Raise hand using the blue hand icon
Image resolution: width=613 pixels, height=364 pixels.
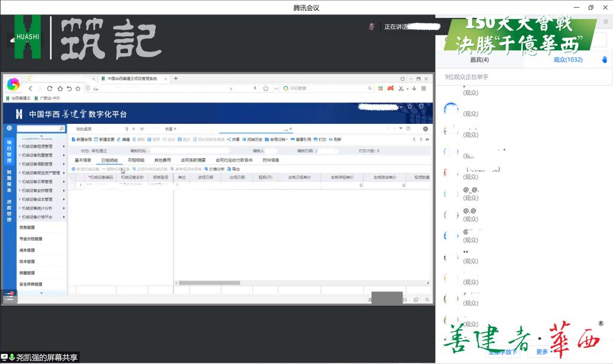605,60
